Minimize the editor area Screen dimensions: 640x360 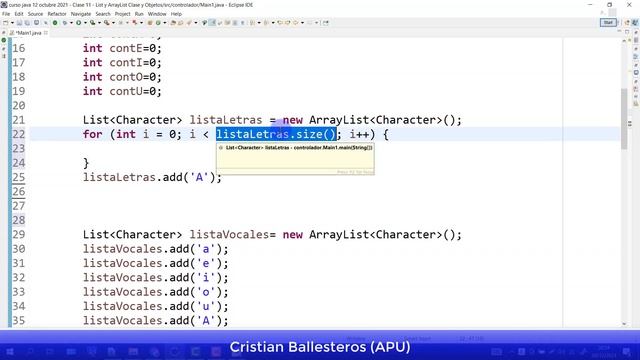(619, 31)
